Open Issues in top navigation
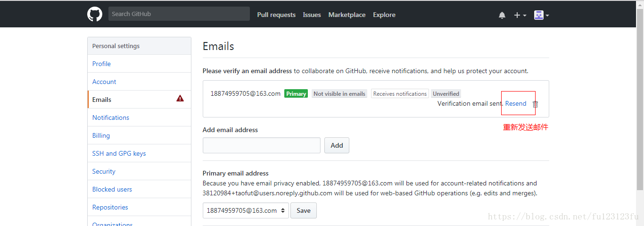 (x=312, y=15)
